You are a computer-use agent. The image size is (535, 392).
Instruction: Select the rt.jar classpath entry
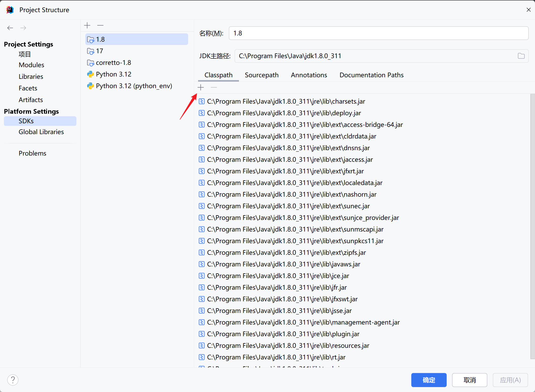coord(276,357)
